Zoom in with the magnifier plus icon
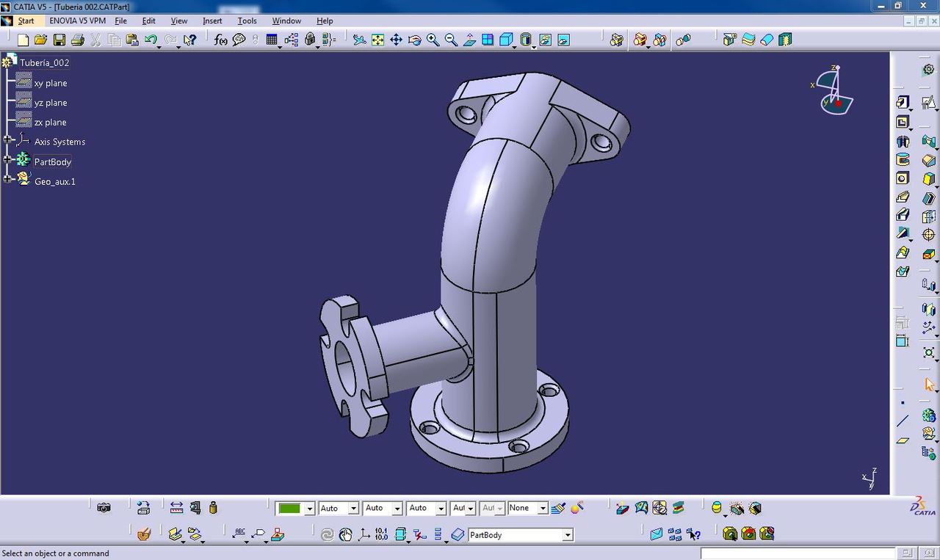The image size is (940, 560). pyautogui.click(x=433, y=40)
